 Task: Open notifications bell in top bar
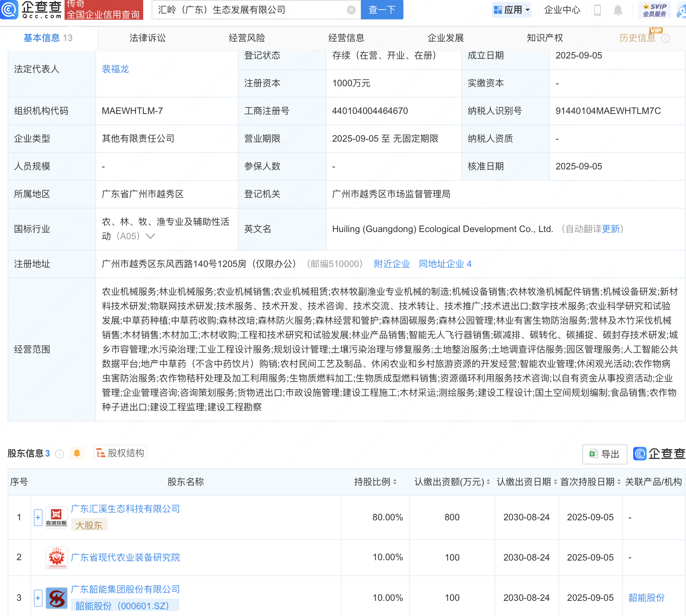(x=618, y=10)
